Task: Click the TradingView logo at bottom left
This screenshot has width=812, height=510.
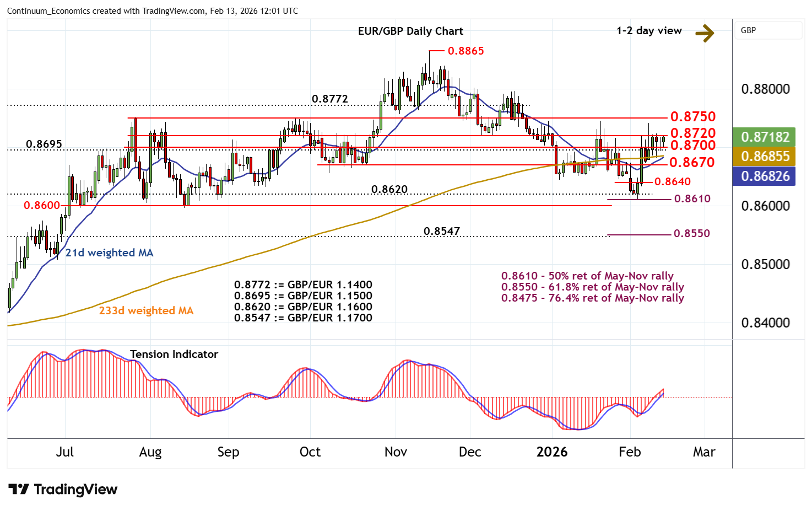Action: pyautogui.click(x=63, y=489)
